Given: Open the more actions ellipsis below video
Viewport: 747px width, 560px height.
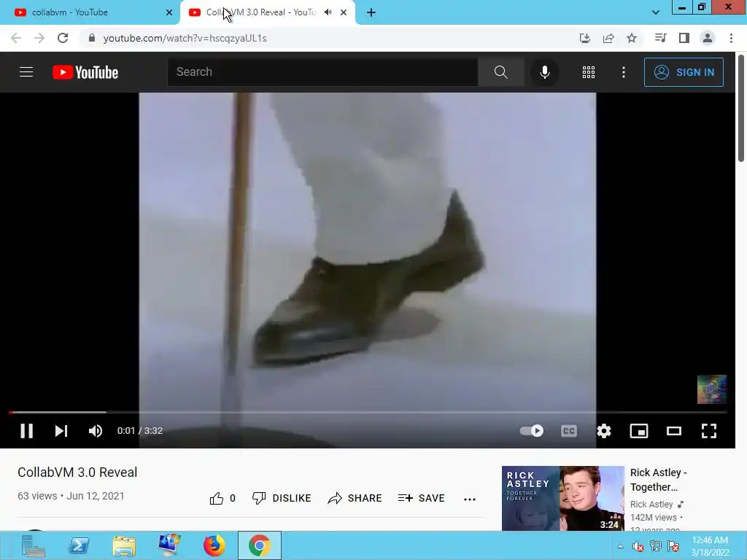Looking at the screenshot, I should tap(470, 499).
